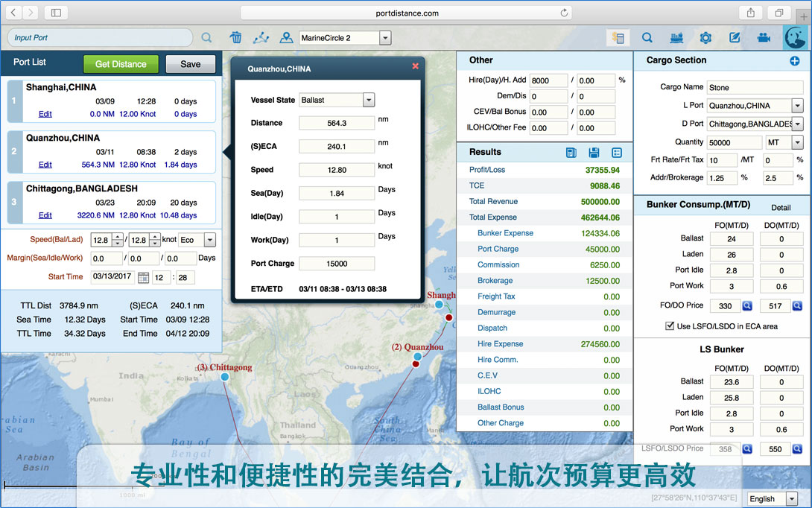Click the Hire Expense result row
Image resolution: width=812 pixels, height=508 pixels.
coord(545,344)
